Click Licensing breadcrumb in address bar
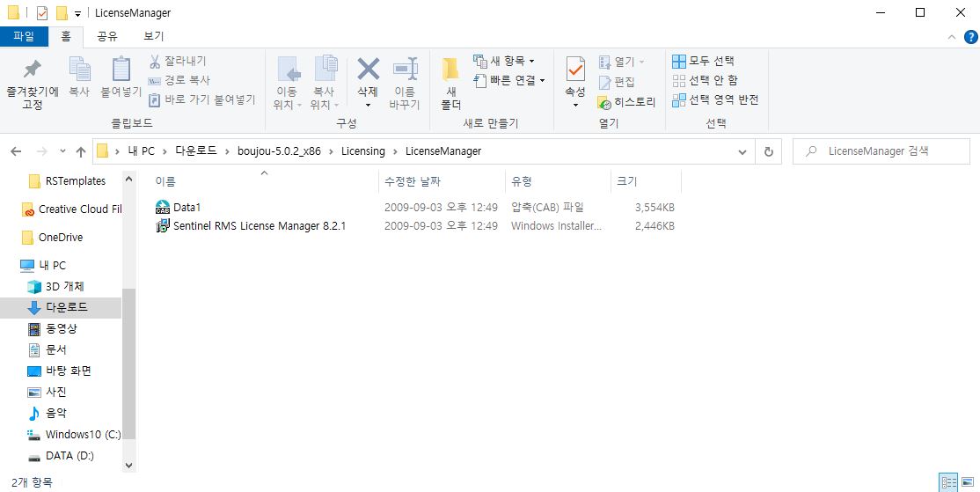This screenshot has height=492, width=980. (x=363, y=151)
